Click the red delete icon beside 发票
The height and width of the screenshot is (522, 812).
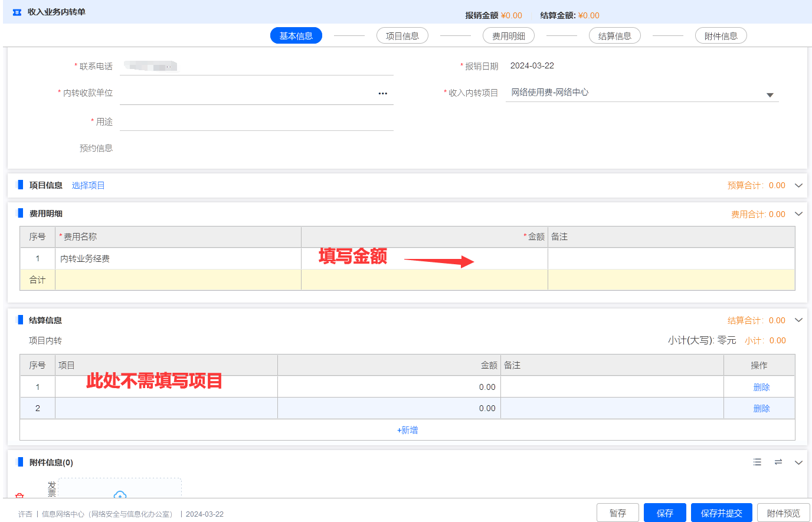point(19,496)
